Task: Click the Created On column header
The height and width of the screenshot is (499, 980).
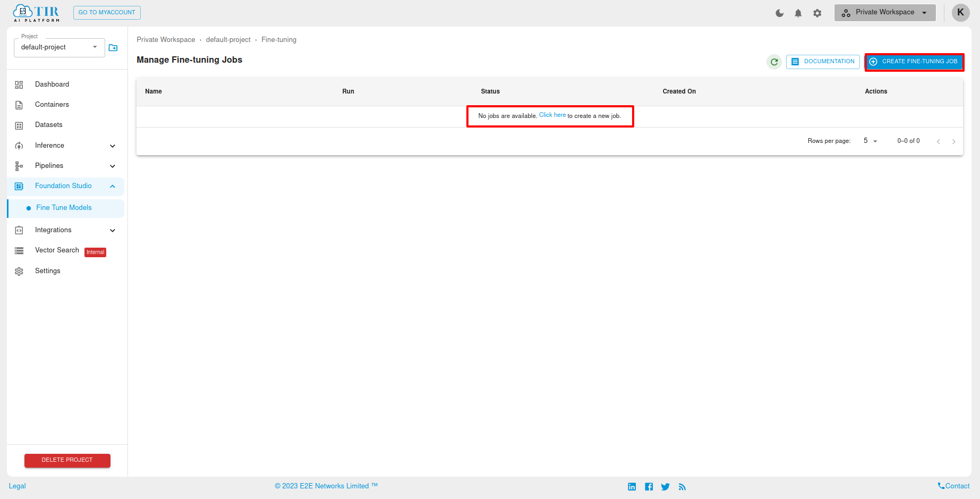Action: (x=679, y=91)
